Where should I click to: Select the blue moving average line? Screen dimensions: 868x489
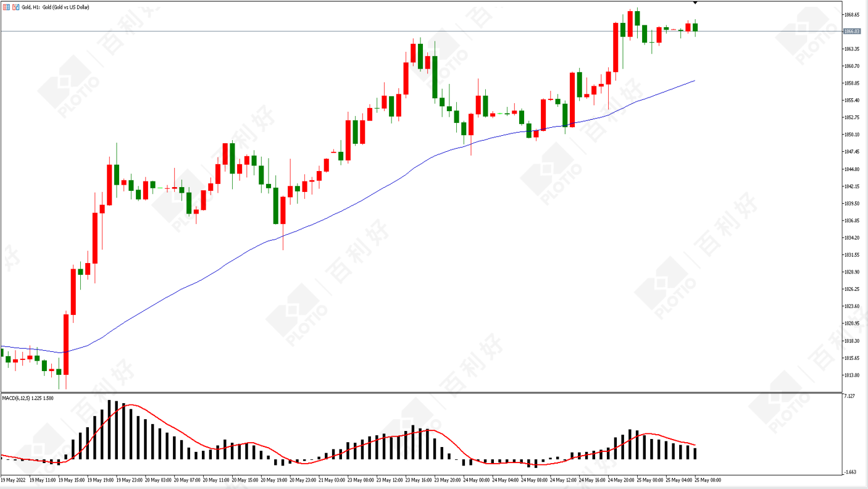(370, 197)
